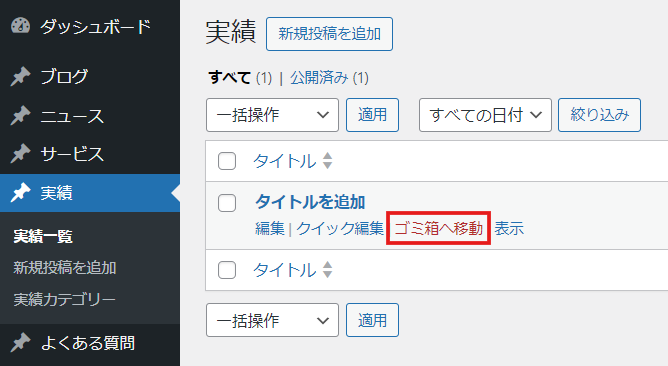Click the pin icon beside サービス
668x366 pixels.
(20, 154)
